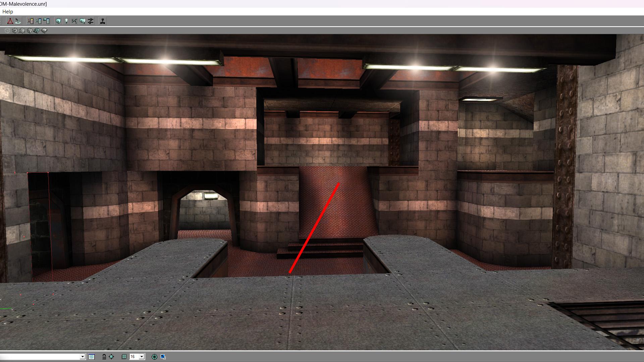Open Build Options sliders icon
The width and height of the screenshot is (644, 362).
point(91,21)
